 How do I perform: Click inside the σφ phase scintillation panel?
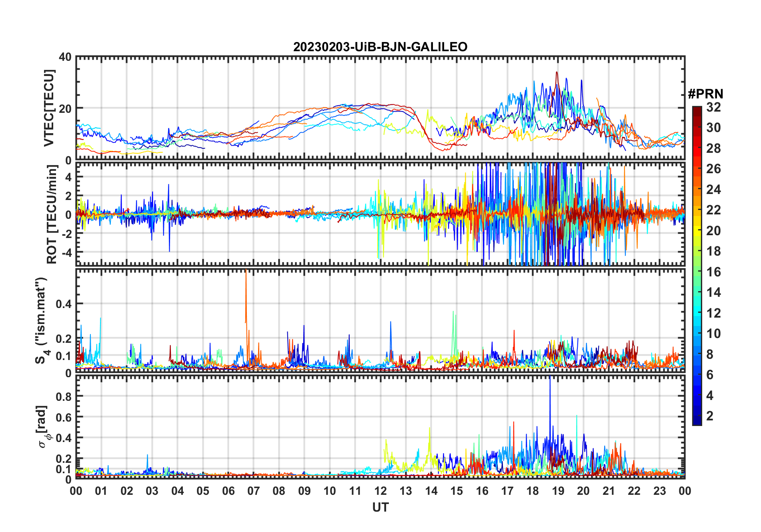[380, 427]
